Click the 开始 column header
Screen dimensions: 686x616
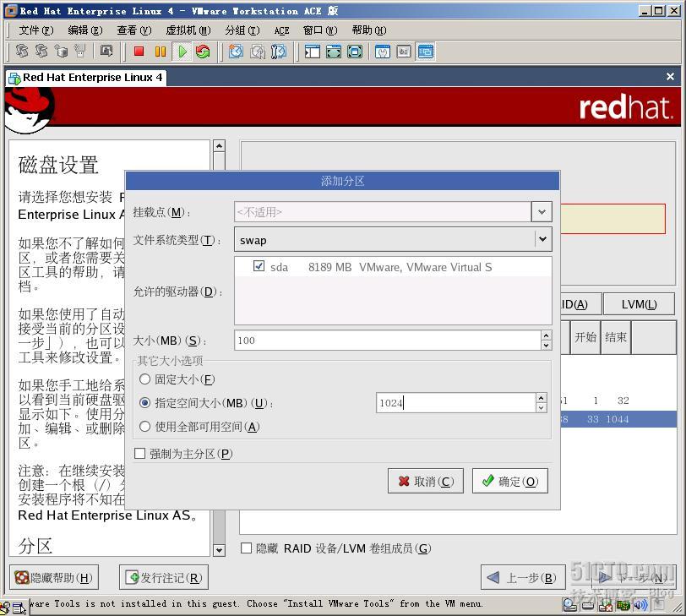(x=585, y=337)
